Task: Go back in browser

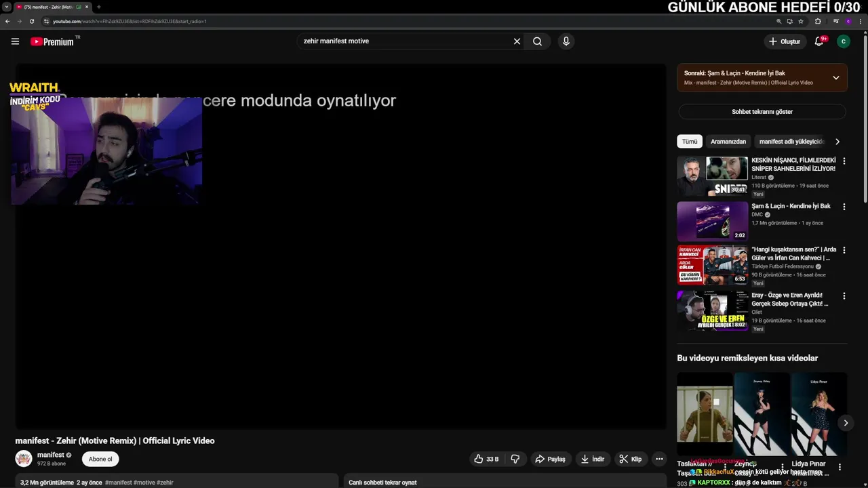Action: (x=7, y=21)
